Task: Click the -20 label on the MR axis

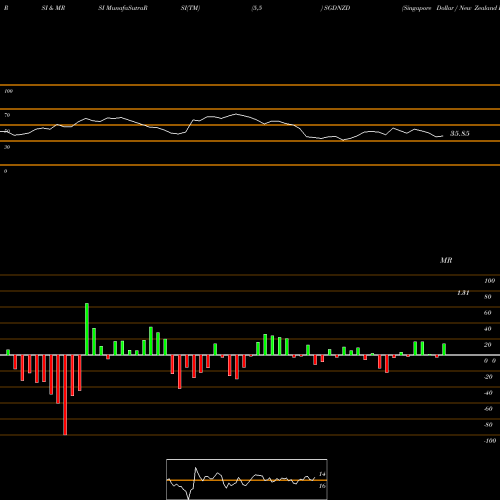Action: [x=488, y=377]
